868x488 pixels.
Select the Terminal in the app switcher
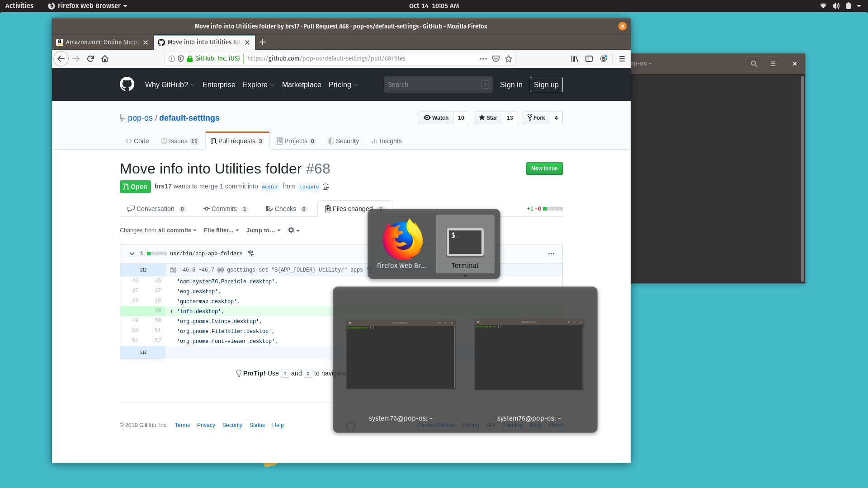point(465,244)
